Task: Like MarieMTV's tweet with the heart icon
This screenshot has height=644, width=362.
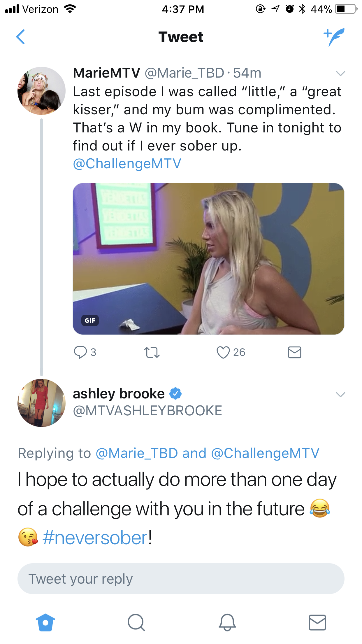Action: (223, 352)
